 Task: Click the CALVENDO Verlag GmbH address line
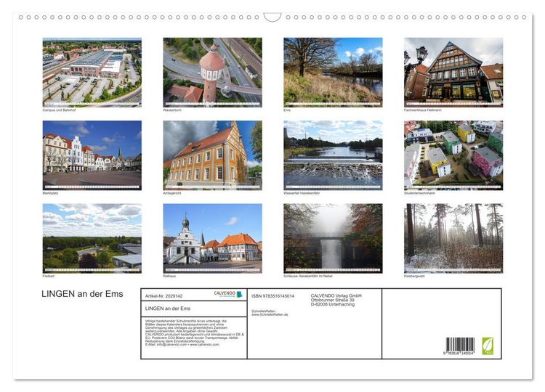click(x=336, y=295)
